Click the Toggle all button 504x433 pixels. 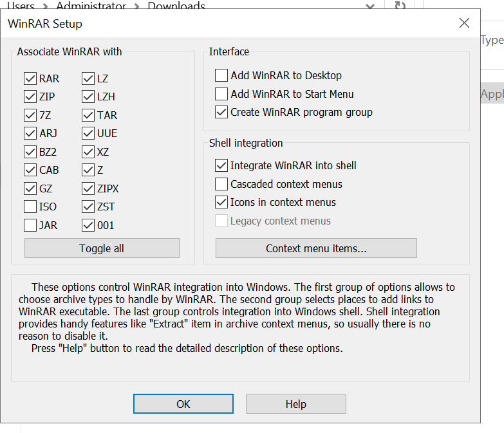click(x=102, y=248)
